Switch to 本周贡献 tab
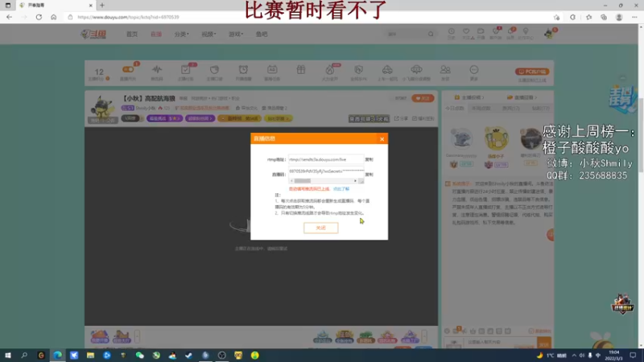 coord(481,109)
